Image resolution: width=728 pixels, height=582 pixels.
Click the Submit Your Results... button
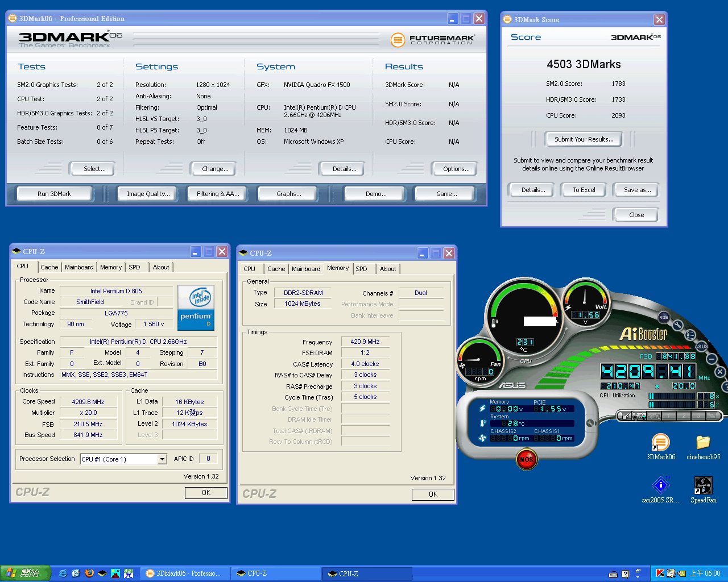(584, 139)
